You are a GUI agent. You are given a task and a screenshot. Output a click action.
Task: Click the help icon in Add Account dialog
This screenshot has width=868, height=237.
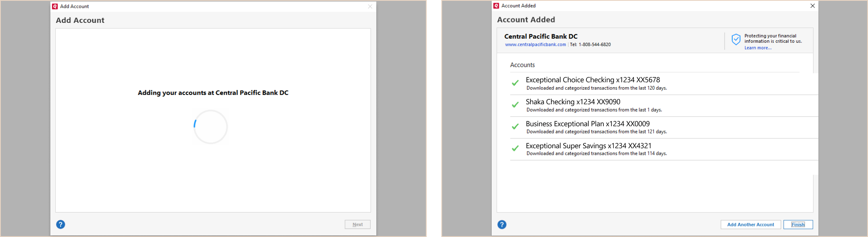pos(61,224)
